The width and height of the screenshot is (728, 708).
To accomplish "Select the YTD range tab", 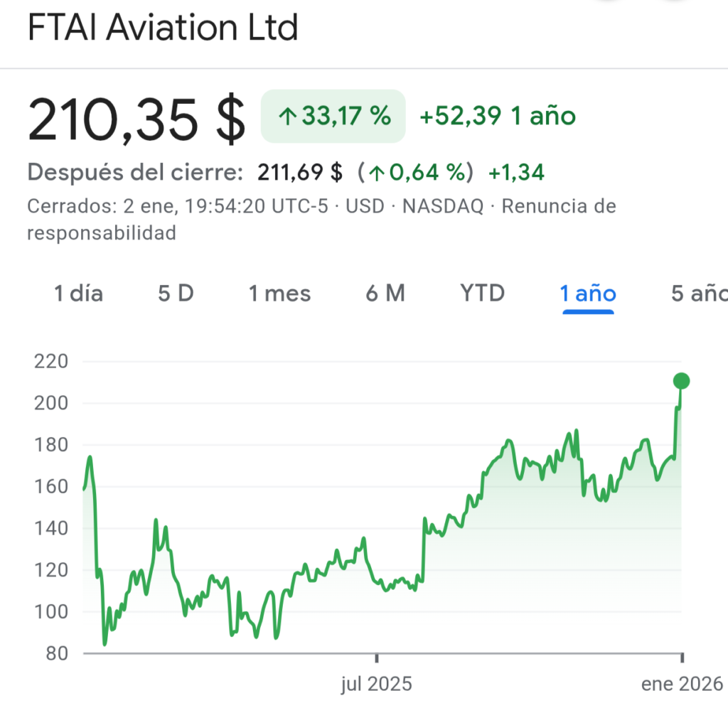I will click(x=482, y=294).
